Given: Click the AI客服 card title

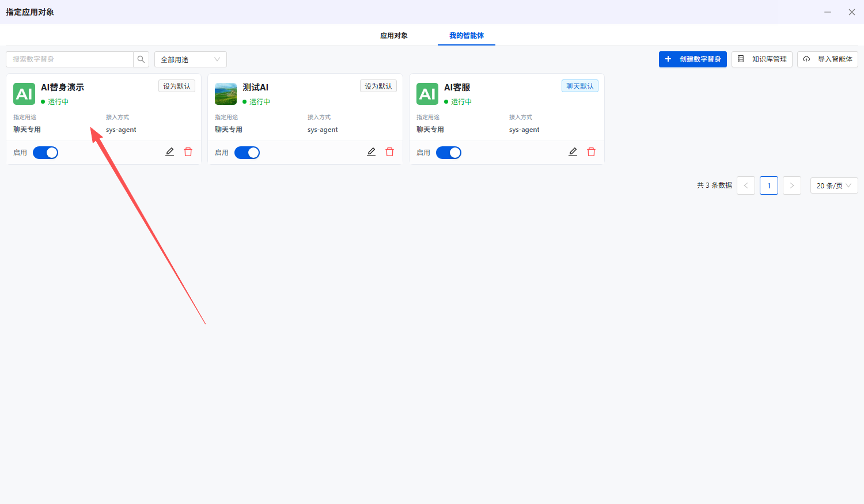Looking at the screenshot, I should click(x=457, y=88).
